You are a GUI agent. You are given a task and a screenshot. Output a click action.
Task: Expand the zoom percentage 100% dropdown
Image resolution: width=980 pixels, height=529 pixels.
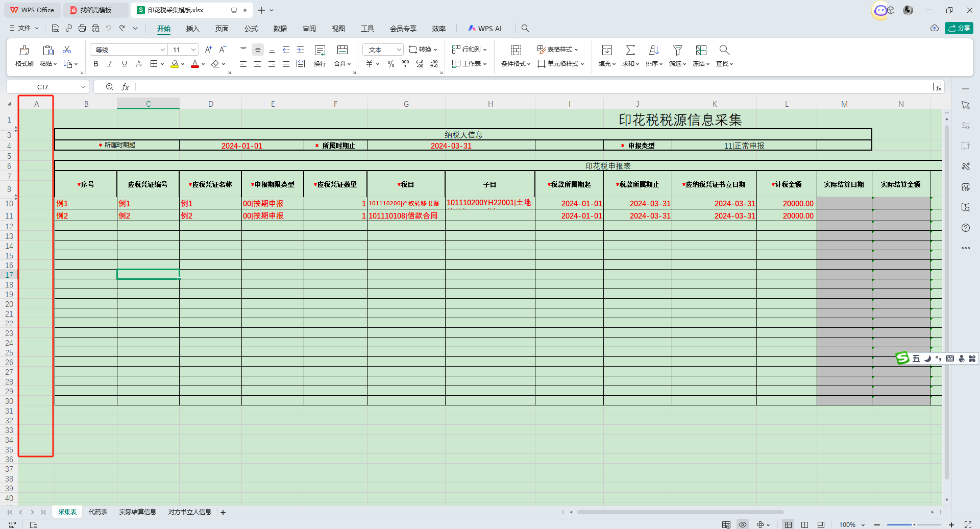(x=864, y=525)
